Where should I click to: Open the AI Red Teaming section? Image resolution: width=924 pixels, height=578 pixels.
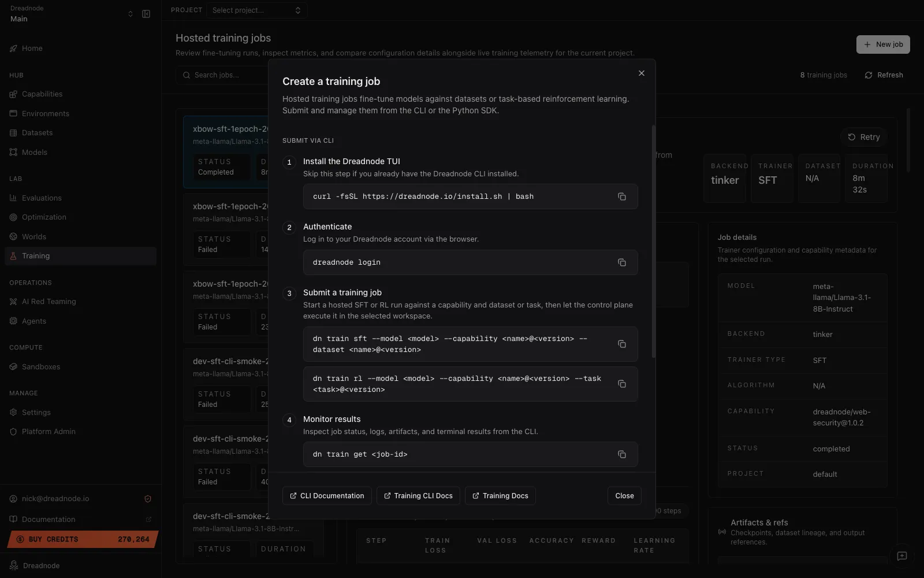coord(48,301)
